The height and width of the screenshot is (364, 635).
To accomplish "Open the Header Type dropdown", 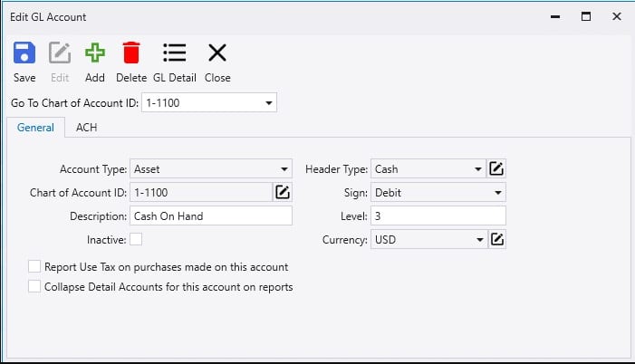I will click(478, 168).
